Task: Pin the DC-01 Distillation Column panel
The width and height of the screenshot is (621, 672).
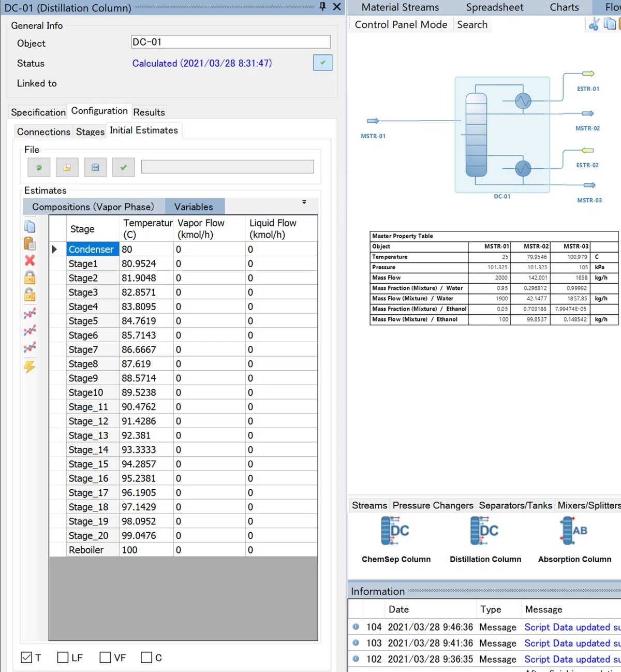Action: [x=323, y=7]
